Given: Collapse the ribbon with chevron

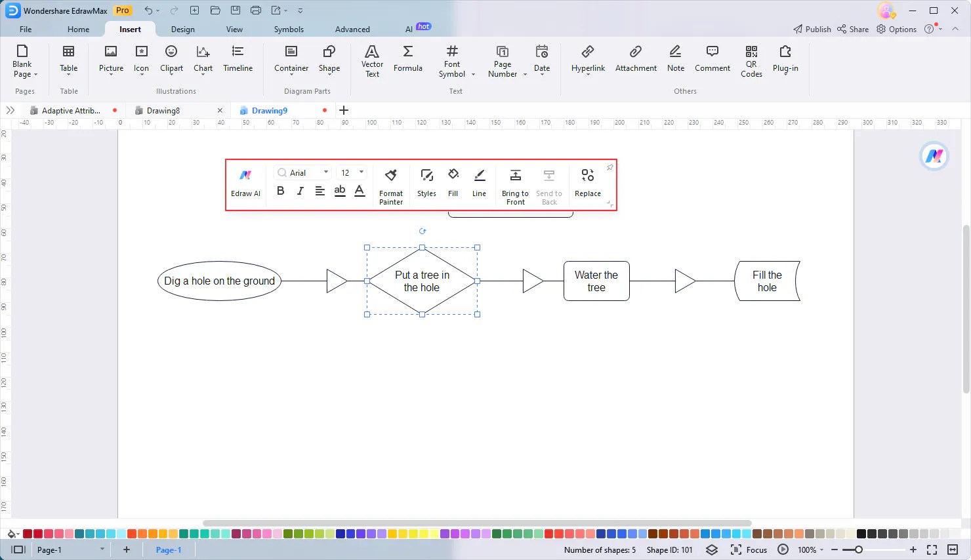Looking at the screenshot, I should 955,29.
